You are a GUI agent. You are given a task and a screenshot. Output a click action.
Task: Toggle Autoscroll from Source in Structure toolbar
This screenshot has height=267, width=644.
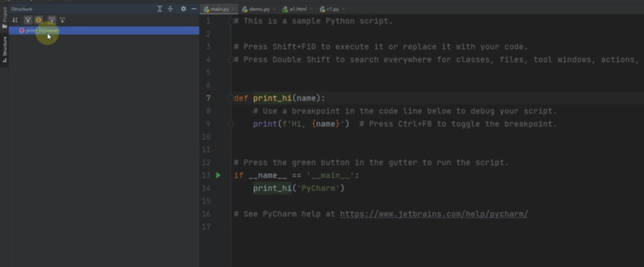62,20
